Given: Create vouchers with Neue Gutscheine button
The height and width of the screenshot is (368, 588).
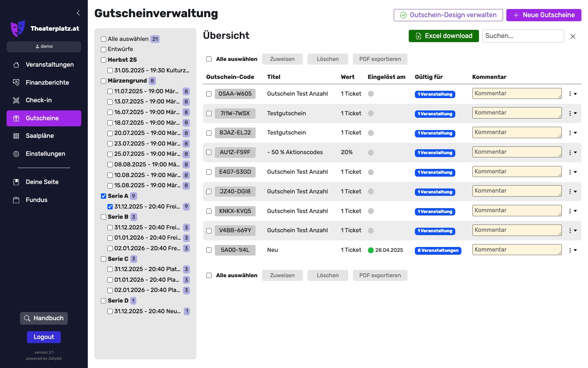Looking at the screenshot, I should click(543, 15).
